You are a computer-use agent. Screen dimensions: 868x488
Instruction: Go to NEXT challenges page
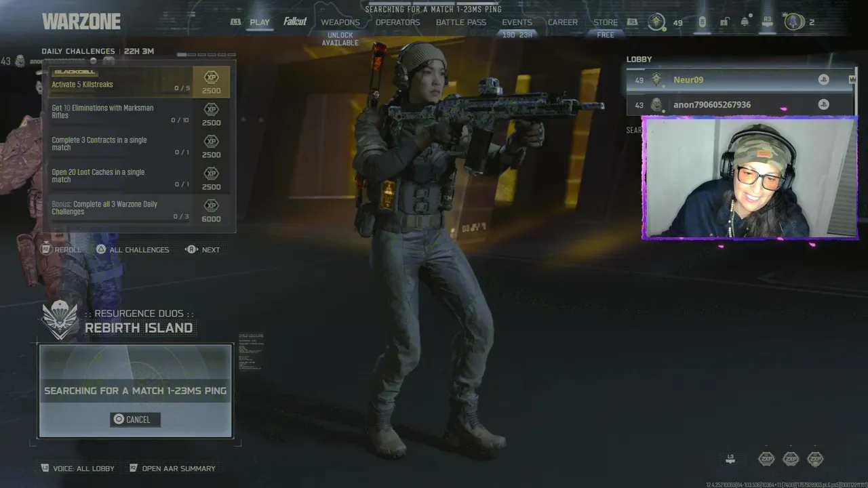203,249
